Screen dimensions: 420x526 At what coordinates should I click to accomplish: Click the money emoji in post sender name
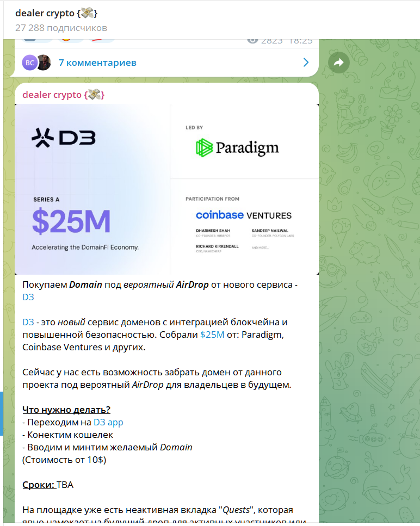coord(94,95)
